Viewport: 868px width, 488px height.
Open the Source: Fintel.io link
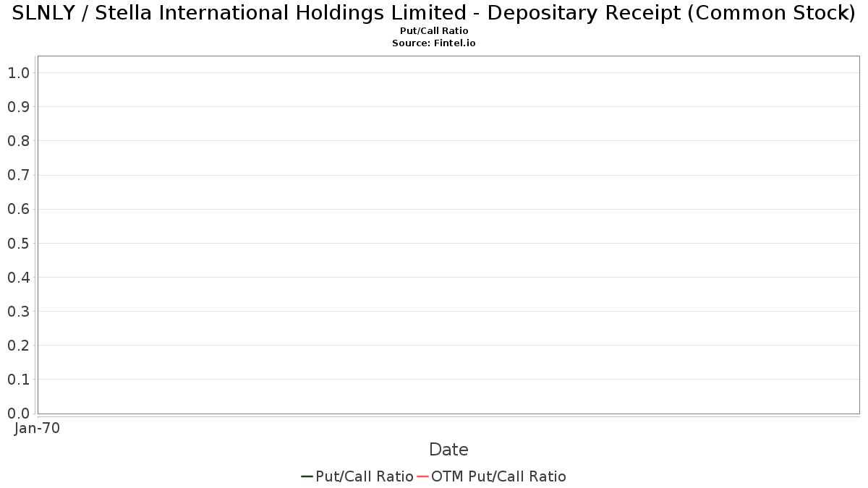(x=434, y=43)
